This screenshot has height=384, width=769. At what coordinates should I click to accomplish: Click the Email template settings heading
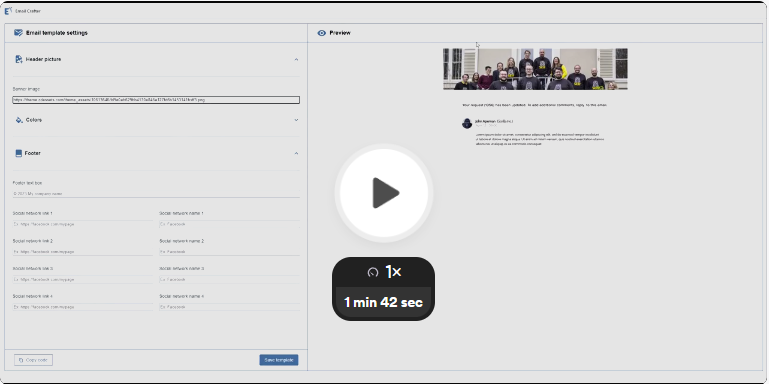pos(57,33)
